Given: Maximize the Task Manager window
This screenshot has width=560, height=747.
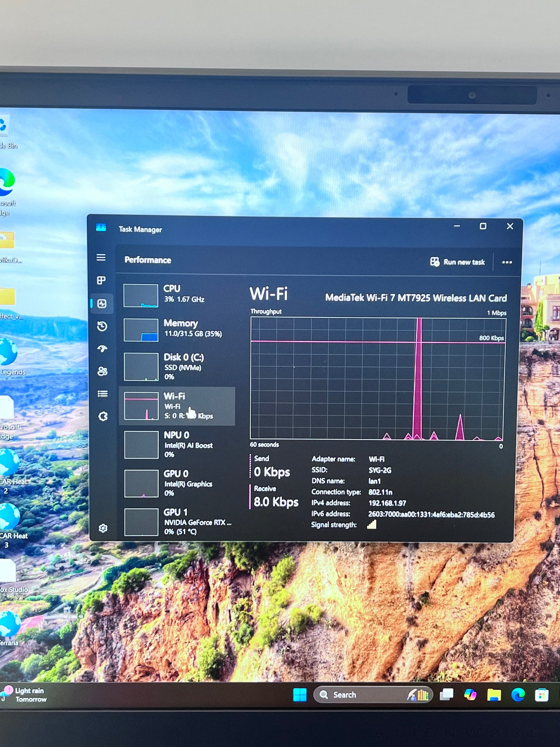Looking at the screenshot, I should tap(483, 226).
